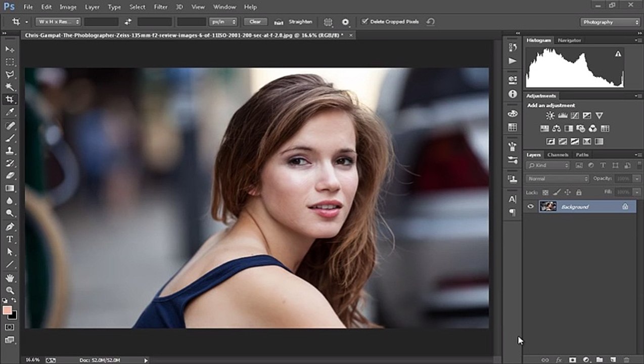Screen dimensions: 644x364
Task: Select the Dodge tool
Action: coord(10,213)
